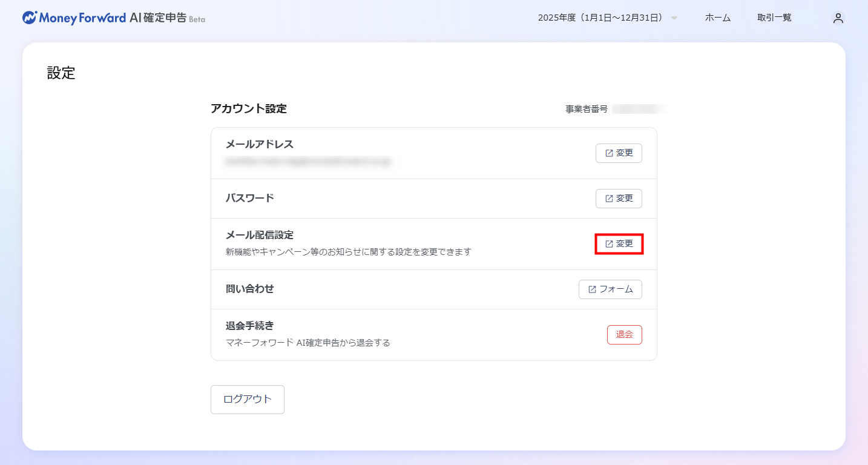
Task: Click external-link icon in メールアドレス row
Action: tap(609, 153)
